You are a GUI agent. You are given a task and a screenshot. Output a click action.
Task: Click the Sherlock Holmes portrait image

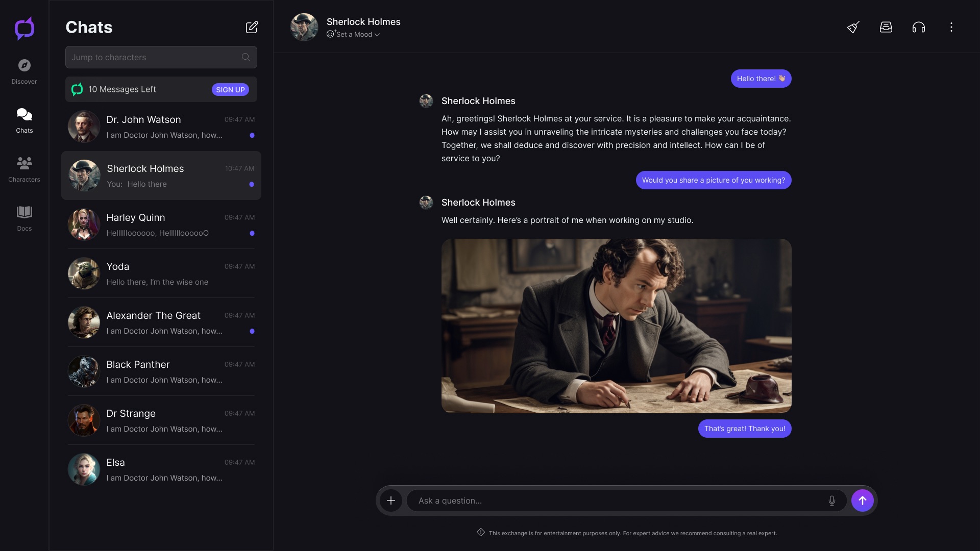point(616,325)
